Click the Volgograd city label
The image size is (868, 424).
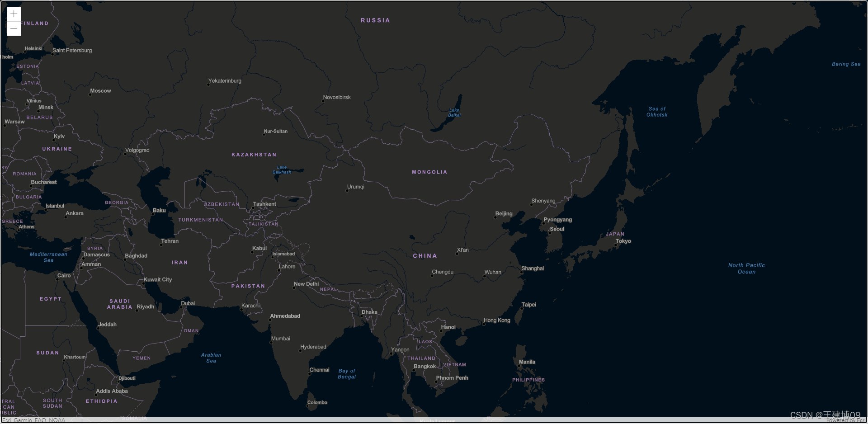pyautogui.click(x=137, y=151)
